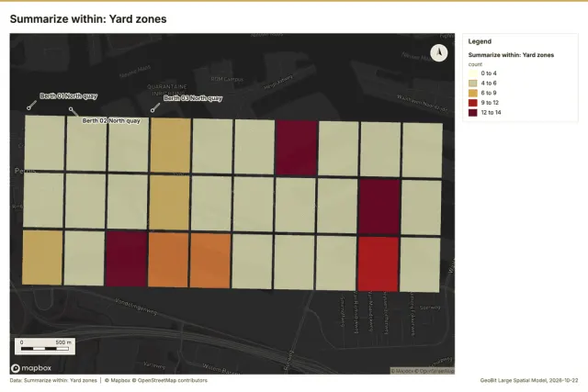Click the legend layer name 'Summarize within: Yard zones'
This screenshot has width=588, height=392.
[511, 55]
